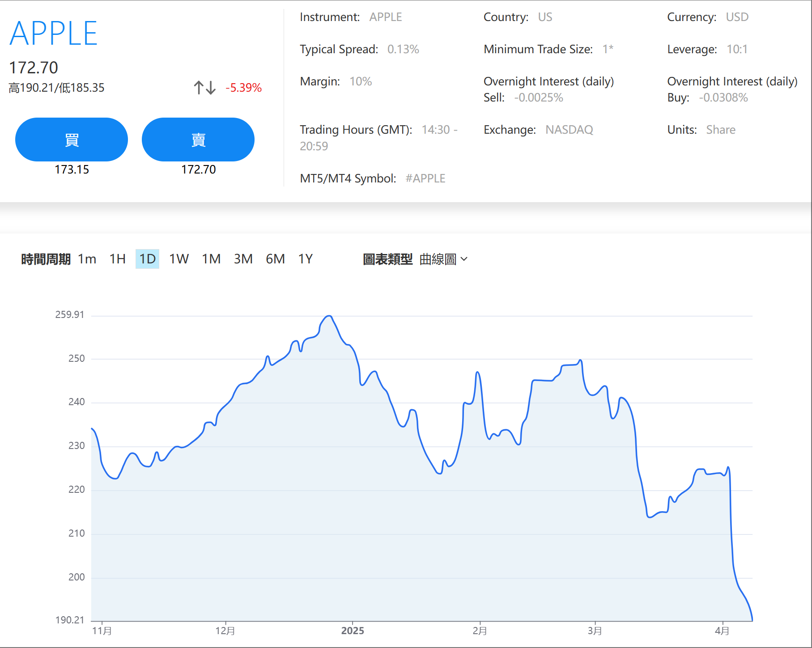Click the MT5/MT4 Symbol value #APPLE

coord(425,178)
